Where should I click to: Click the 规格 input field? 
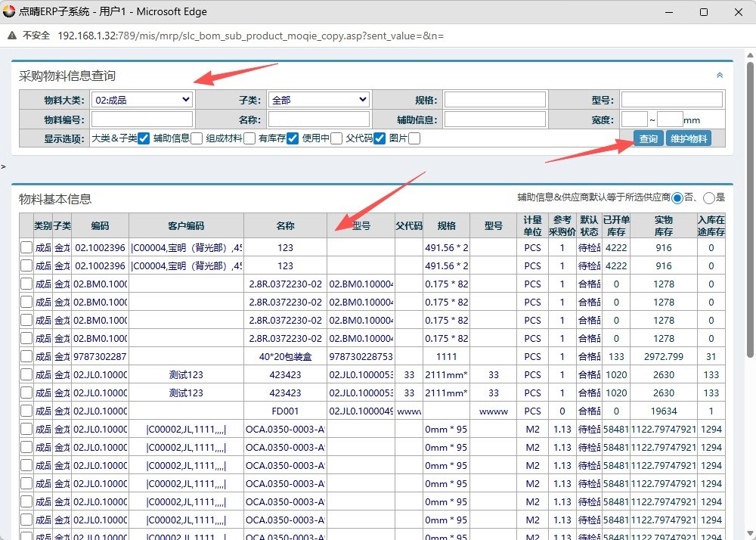[495, 100]
